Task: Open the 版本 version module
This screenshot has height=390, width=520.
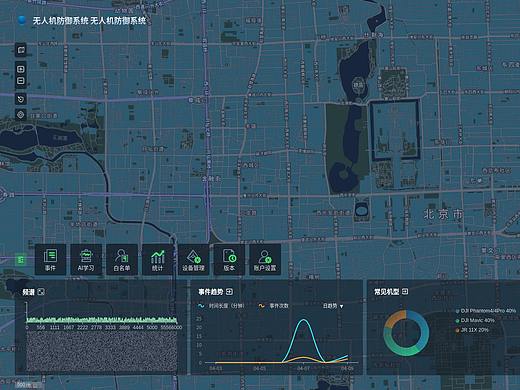Action: click(x=229, y=260)
